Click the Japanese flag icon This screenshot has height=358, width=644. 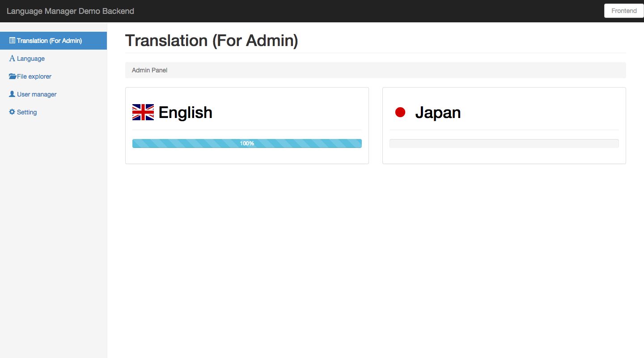(400, 112)
